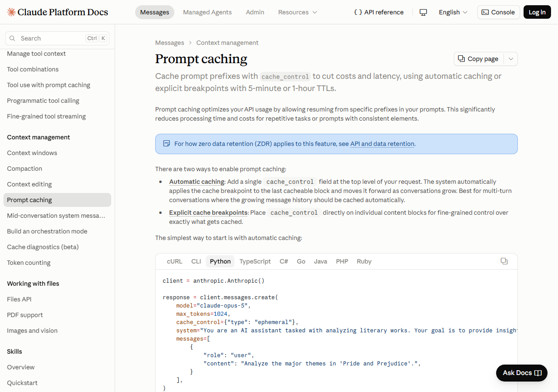Open Mid-conversation system messages page
The width and height of the screenshot is (558, 392).
57,216
